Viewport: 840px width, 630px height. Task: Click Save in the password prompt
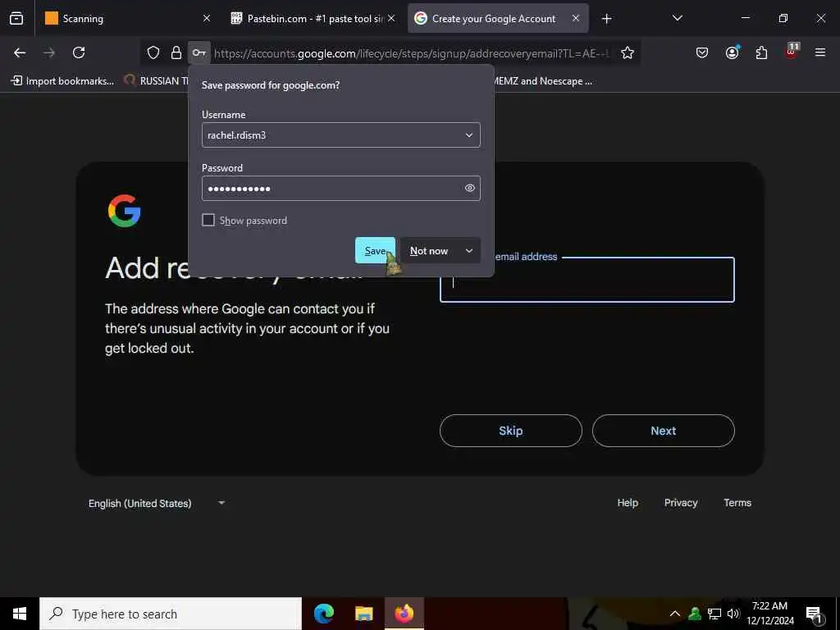click(x=375, y=250)
